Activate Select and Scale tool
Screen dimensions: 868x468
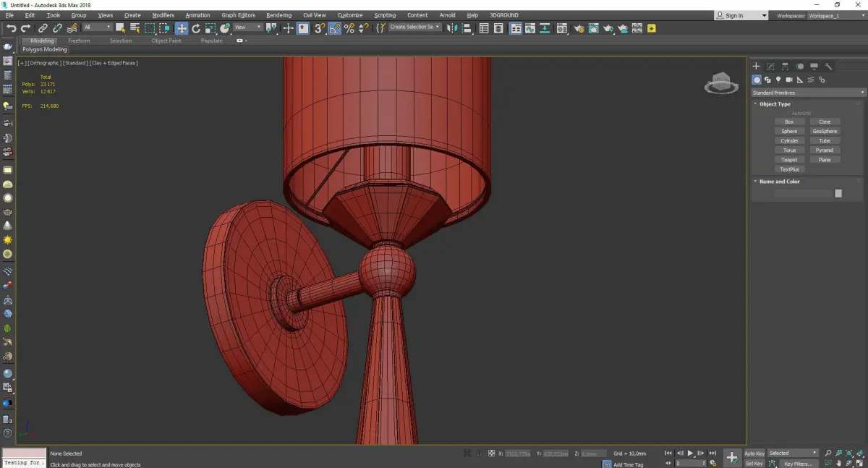point(210,28)
